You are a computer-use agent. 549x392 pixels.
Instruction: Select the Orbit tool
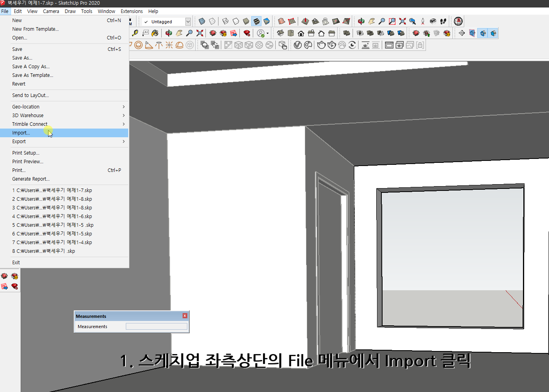pos(361,21)
